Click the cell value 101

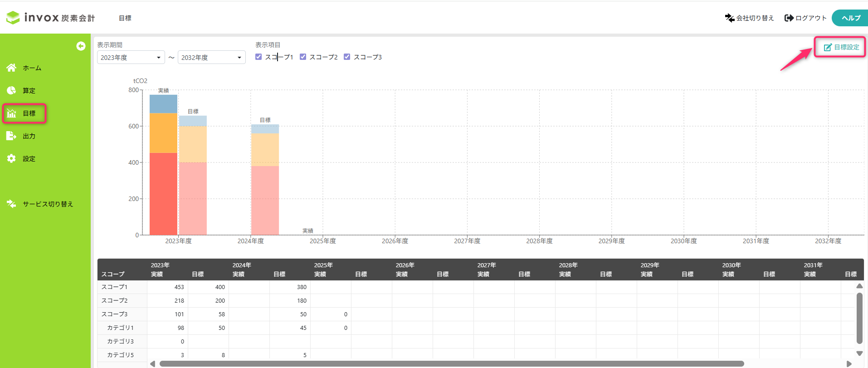(179, 314)
